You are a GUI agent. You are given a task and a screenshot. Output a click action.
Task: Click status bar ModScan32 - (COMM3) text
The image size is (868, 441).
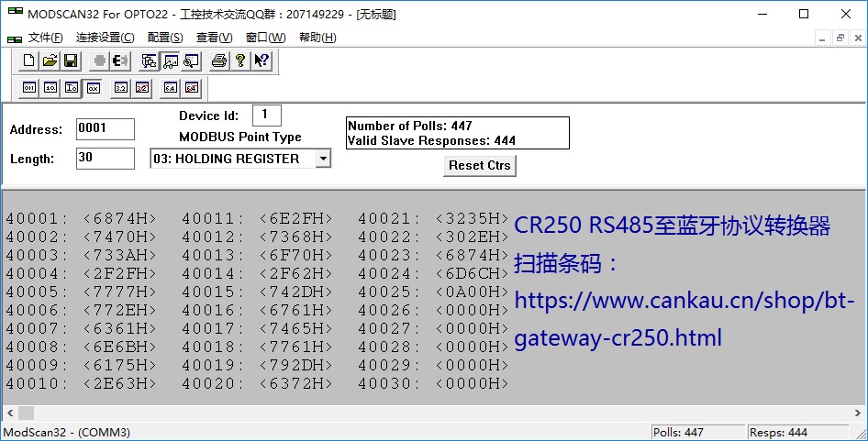click(x=66, y=432)
